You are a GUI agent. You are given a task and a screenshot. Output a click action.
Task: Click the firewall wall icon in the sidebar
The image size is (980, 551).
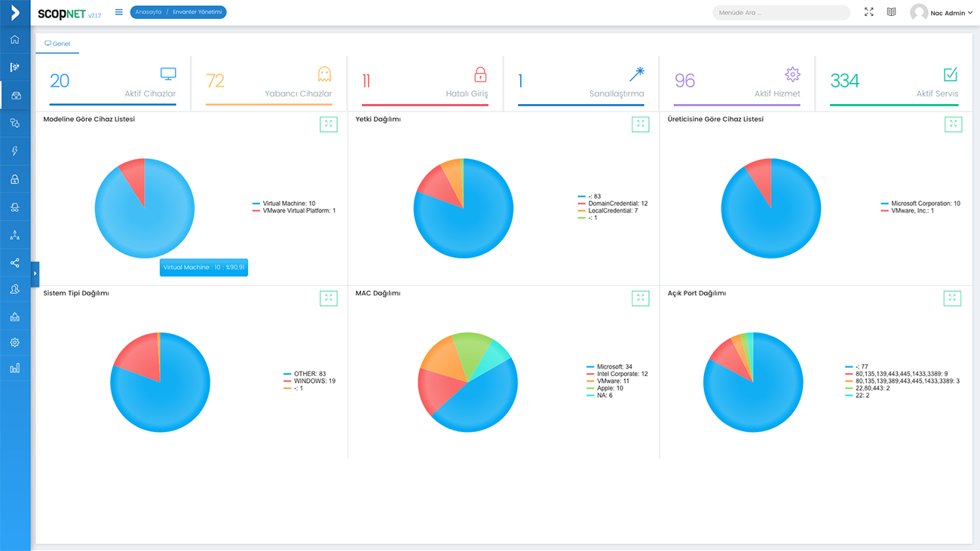pos(15,317)
